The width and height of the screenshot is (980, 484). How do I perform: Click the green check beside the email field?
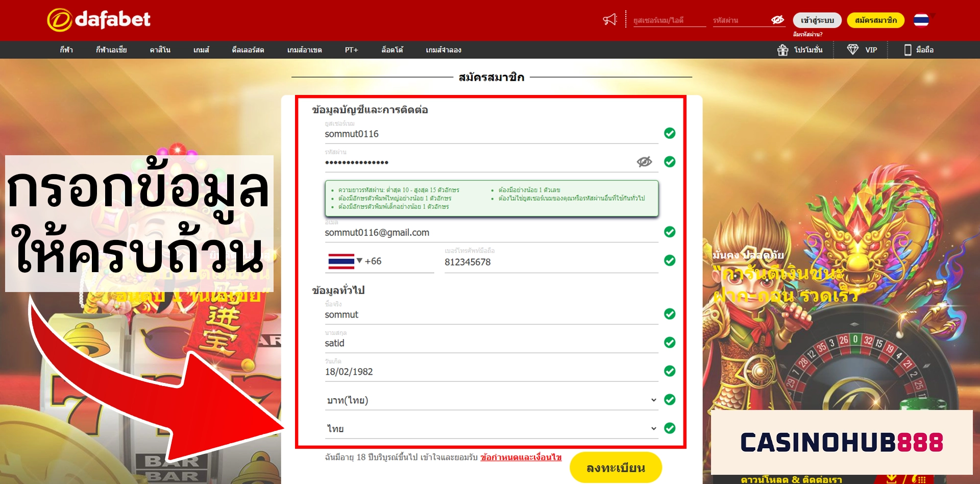[x=670, y=232]
